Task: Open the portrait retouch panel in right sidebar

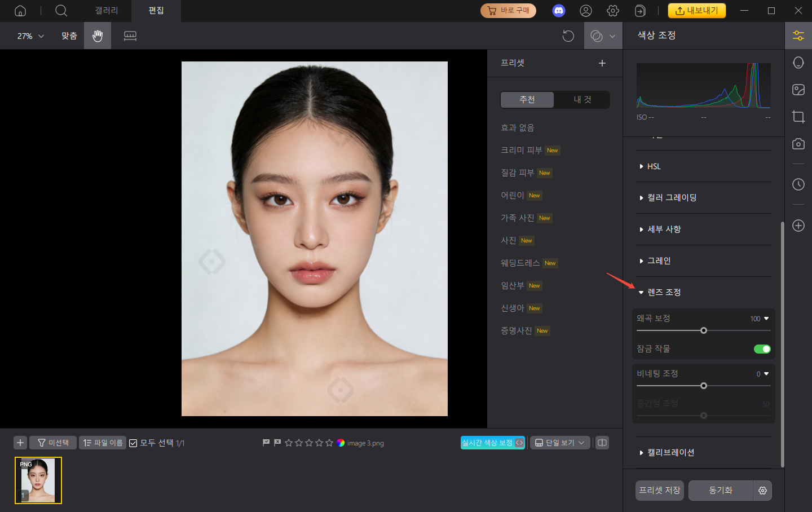Action: click(x=798, y=63)
